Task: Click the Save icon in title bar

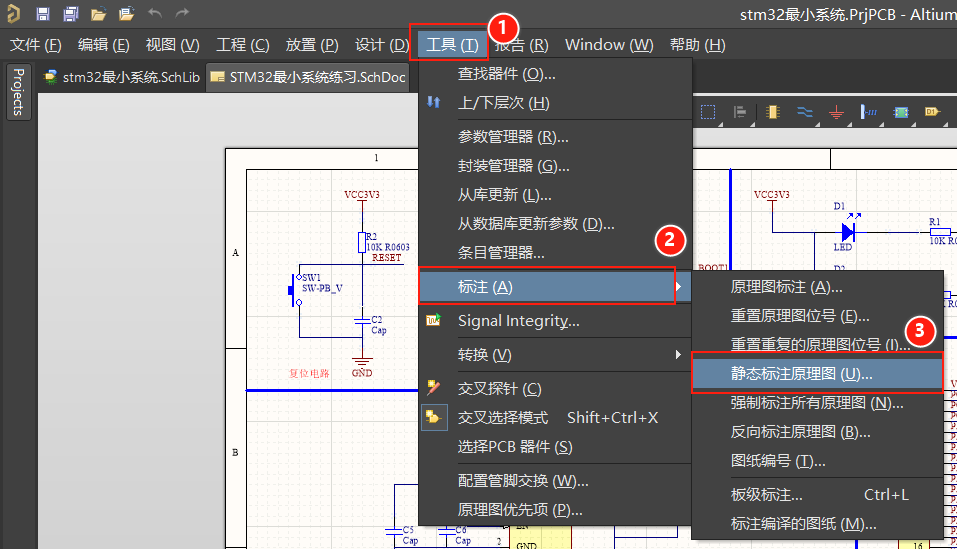Action: [43, 13]
